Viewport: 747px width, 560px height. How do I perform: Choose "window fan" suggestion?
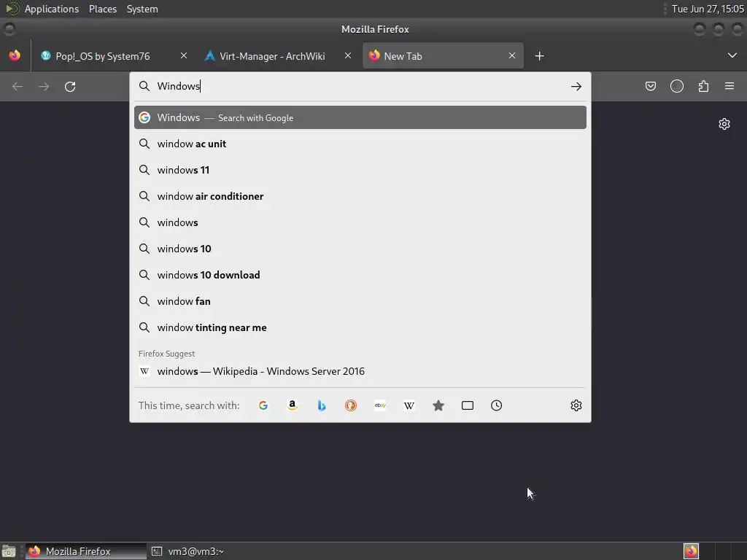360,301
